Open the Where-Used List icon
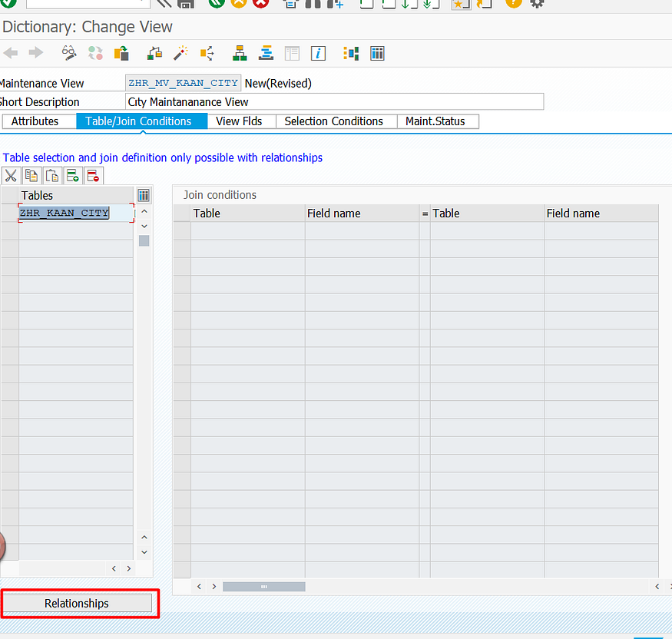Viewport: 672px width, 639px height. pyautogui.click(x=207, y=53)
